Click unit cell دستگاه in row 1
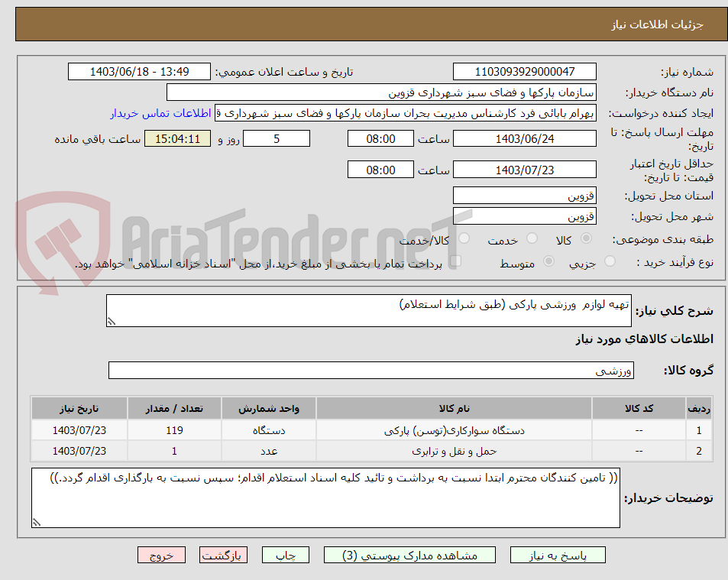The width and height of the screenshot is (728, 580). coord(269,430)
